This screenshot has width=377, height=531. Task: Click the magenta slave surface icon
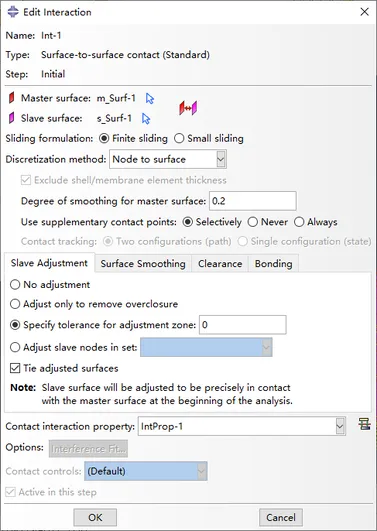(x=12, y=118)
